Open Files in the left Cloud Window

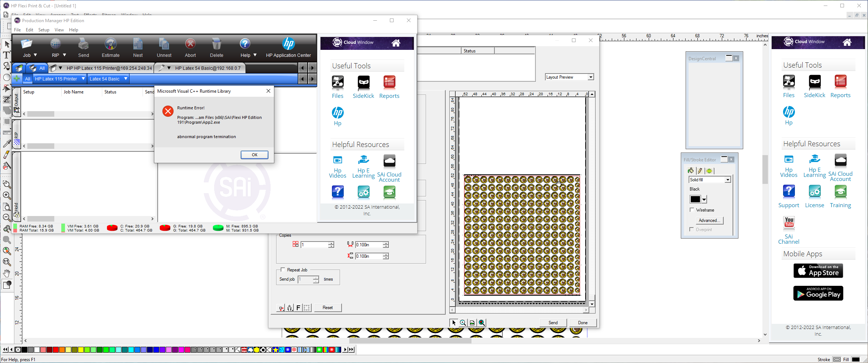point(337,88)
